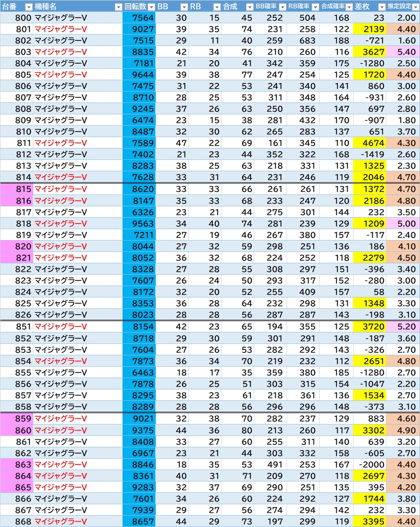Click estimated setting cell 5.40
Screen dimensions: 420x527
click(403, 52)
